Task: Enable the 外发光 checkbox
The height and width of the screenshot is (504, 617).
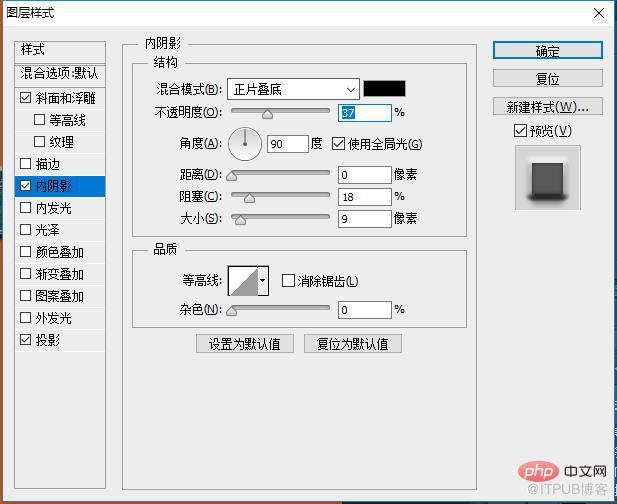Action: coord(26,318)
